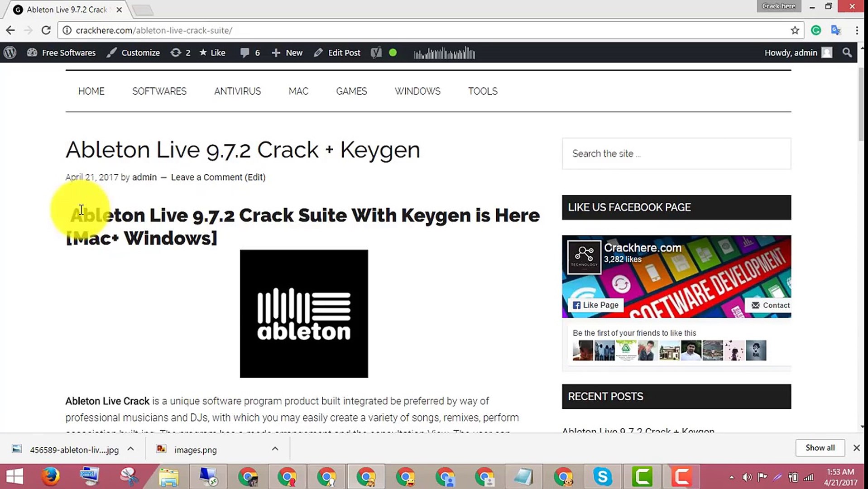This screenshot has width=868, height=489.
Task: Click the Facebook Like Page button
Action: [595, 305]
